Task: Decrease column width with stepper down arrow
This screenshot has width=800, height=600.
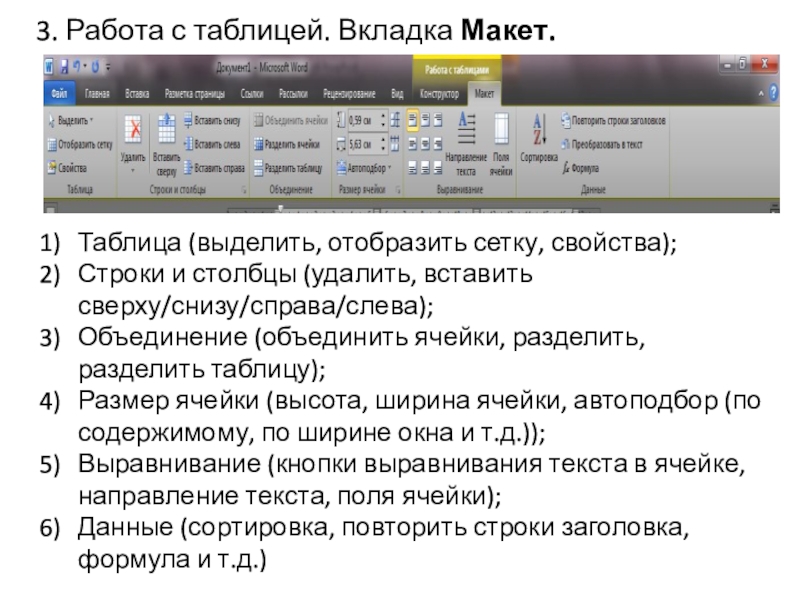Action: 384,148
